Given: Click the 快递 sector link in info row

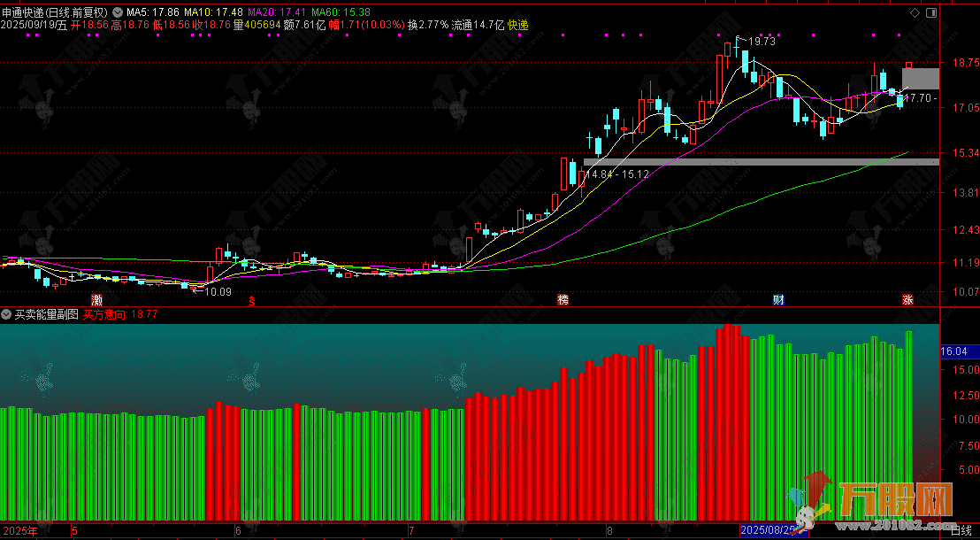Looking at the screenshot, I should (518, 25).
